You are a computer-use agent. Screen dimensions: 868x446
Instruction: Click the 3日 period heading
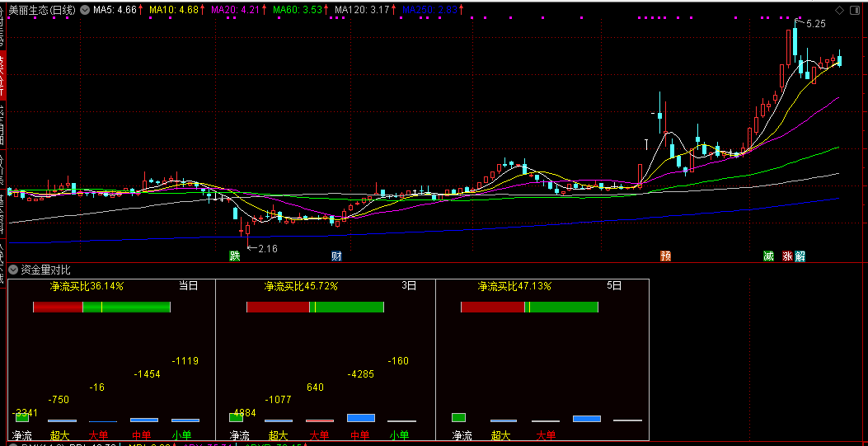pyautogui.click(x=409, y=286)
